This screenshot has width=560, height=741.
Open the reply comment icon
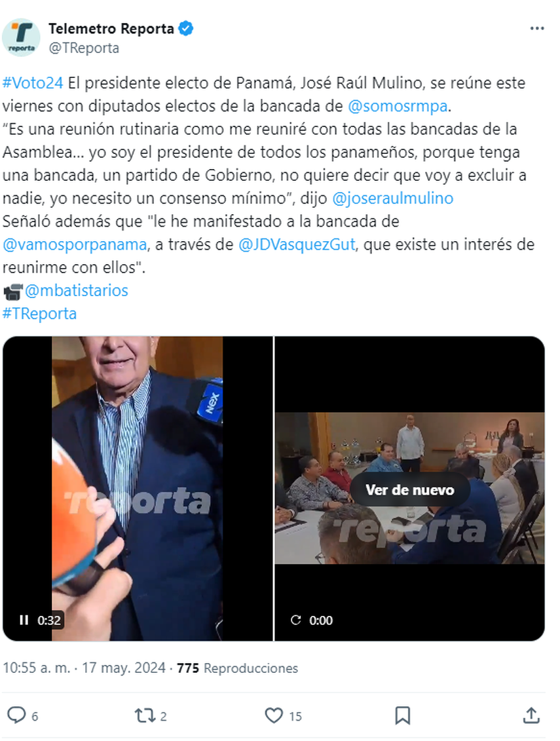tap(17, 715)
